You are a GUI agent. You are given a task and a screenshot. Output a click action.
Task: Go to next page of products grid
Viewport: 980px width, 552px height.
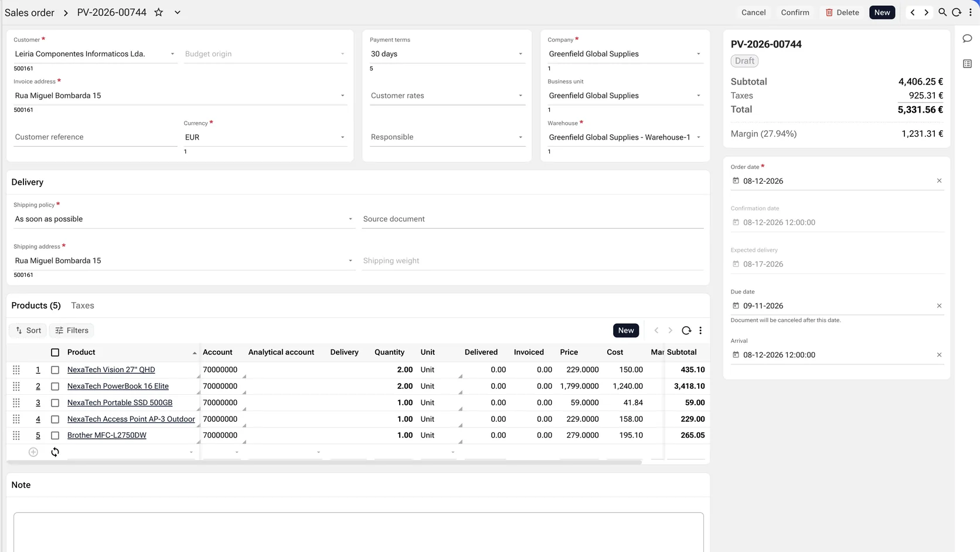tap(671, 330)
